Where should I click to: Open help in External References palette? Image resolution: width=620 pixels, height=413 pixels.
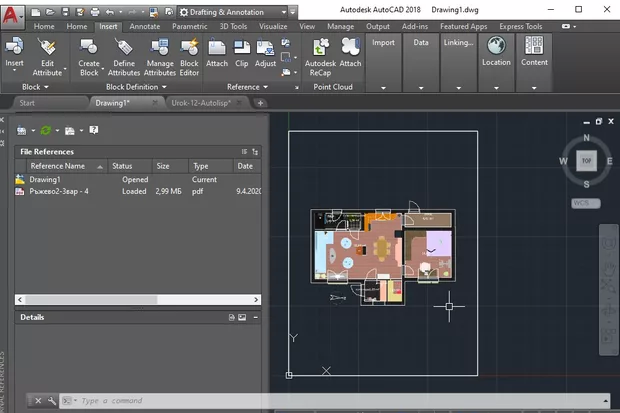pos(93,130)
